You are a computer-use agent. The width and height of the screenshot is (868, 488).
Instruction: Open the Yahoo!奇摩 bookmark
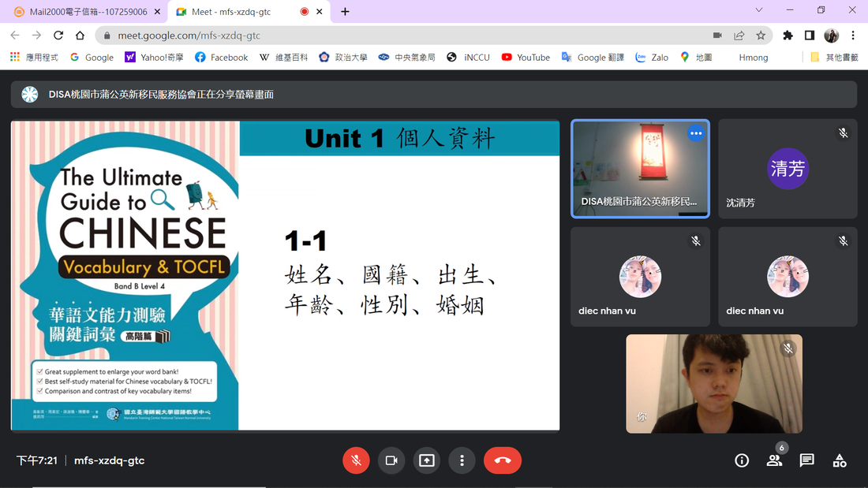point(154,57)
